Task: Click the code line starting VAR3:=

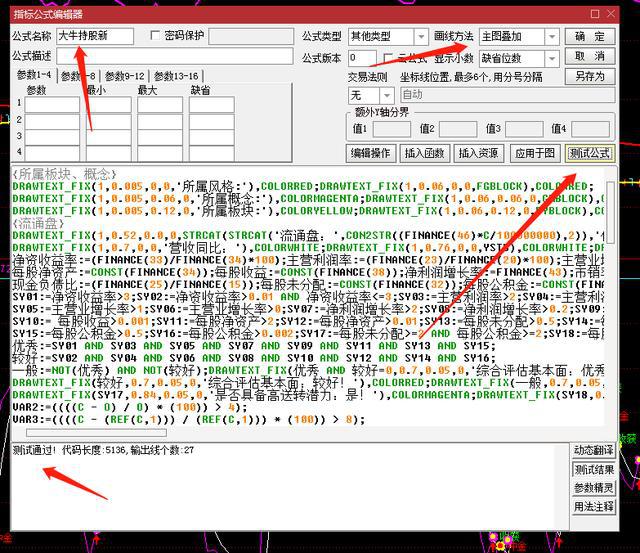Action: pos(189,420)
